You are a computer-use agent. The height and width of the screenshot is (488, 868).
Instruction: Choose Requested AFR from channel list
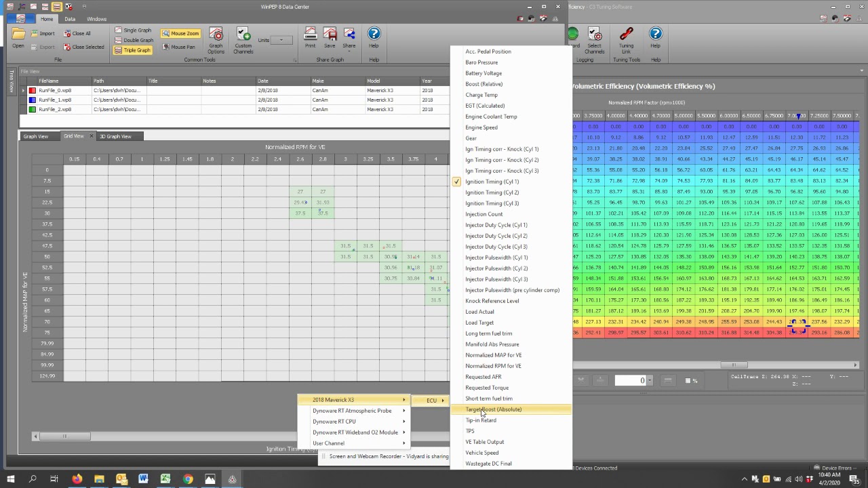tap(511, 377)
